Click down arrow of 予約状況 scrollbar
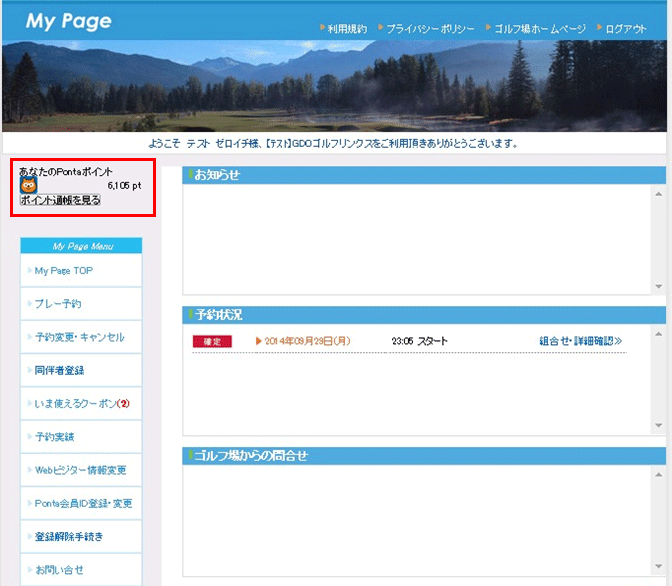Viewport: 672px width, 586px height. (659, 425)
